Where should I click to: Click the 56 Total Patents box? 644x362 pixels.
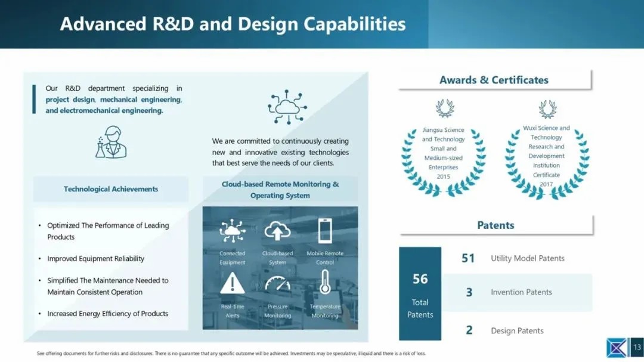(x=420, y=294)
